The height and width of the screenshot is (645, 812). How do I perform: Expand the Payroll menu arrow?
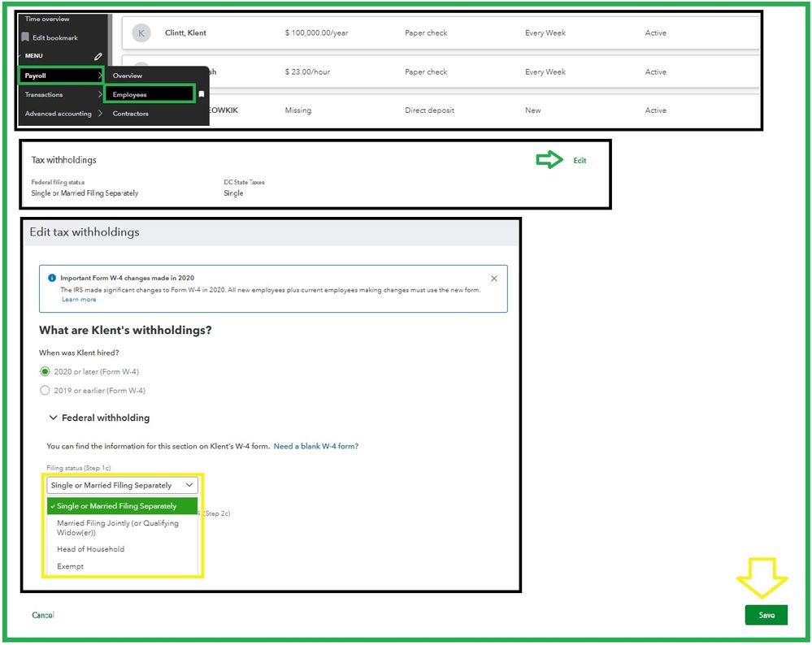[x=99, y=76]
